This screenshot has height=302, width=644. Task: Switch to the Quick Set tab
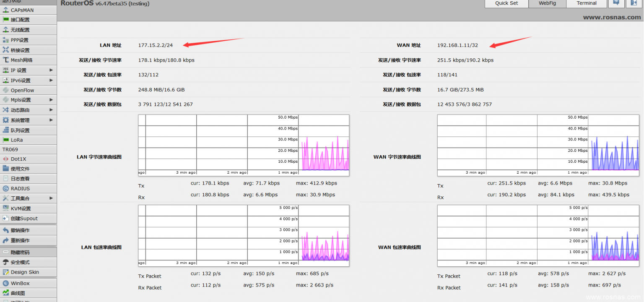(x=506, y=3)
